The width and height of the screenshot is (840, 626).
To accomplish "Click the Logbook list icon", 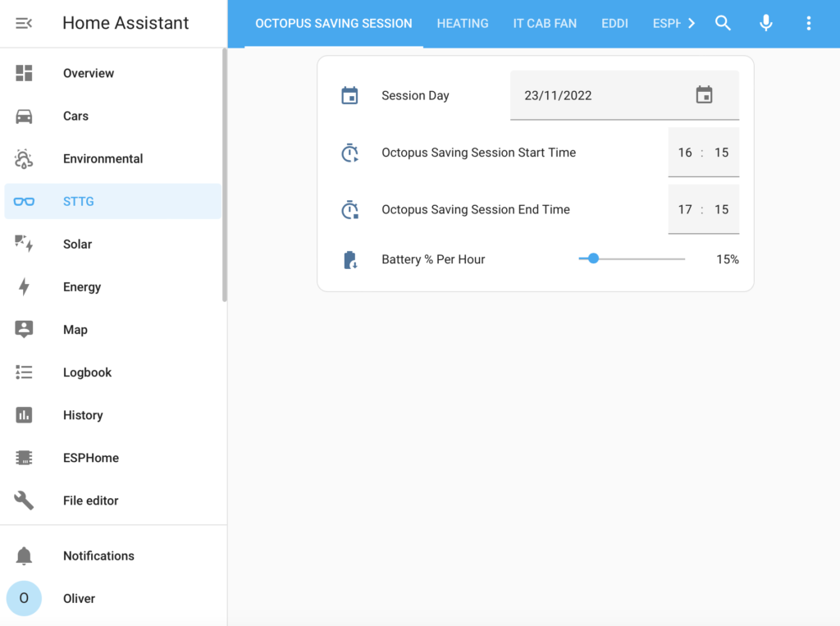I will tap(24, 372).
